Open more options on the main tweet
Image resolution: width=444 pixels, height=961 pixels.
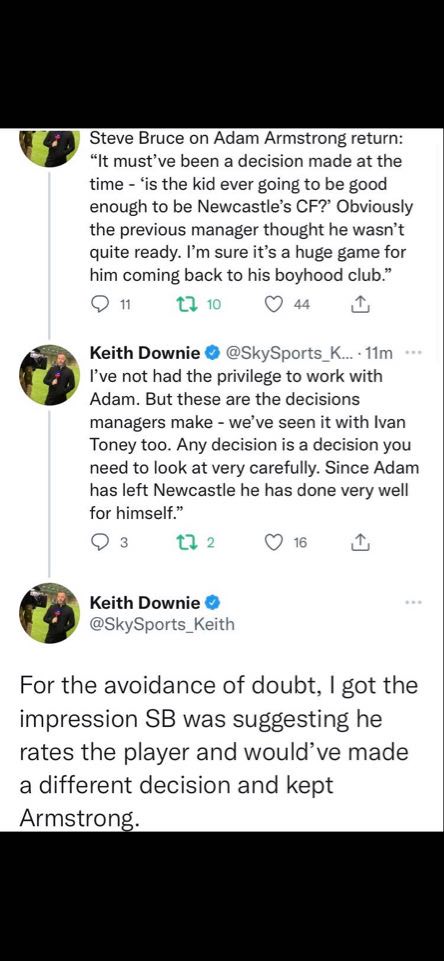(415, 603)
